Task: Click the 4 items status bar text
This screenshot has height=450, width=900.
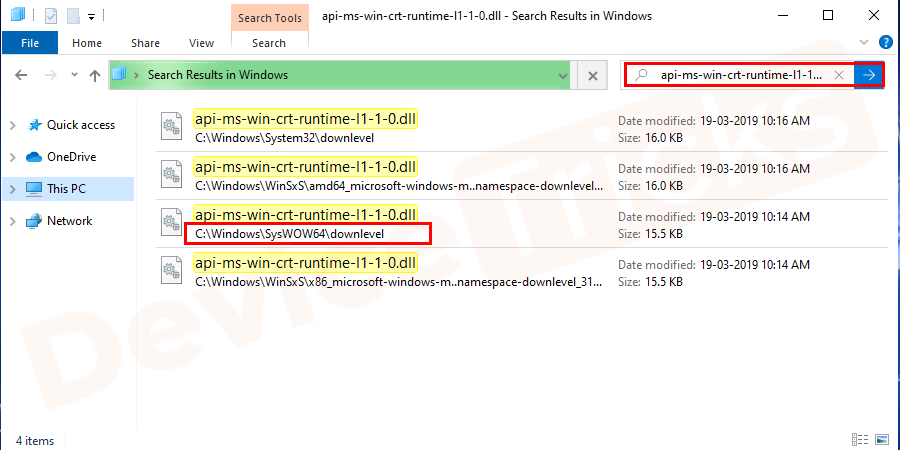Action: (36, 441)
